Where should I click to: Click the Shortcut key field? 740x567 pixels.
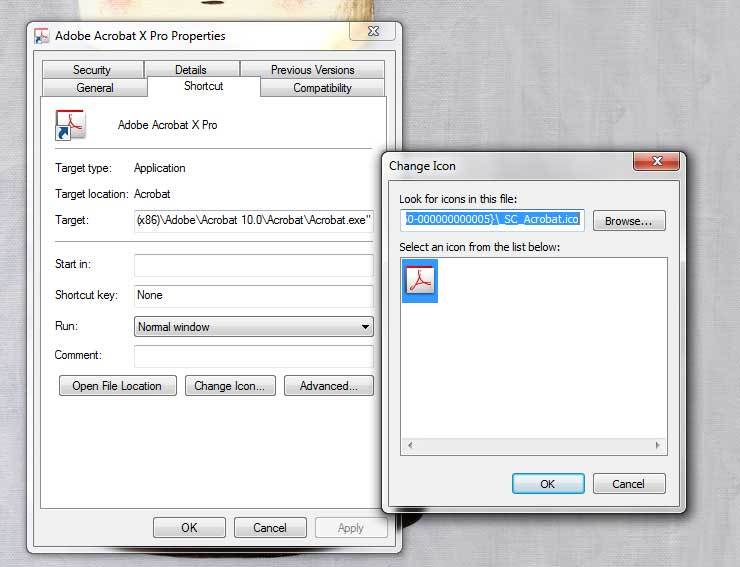point(254,296)
